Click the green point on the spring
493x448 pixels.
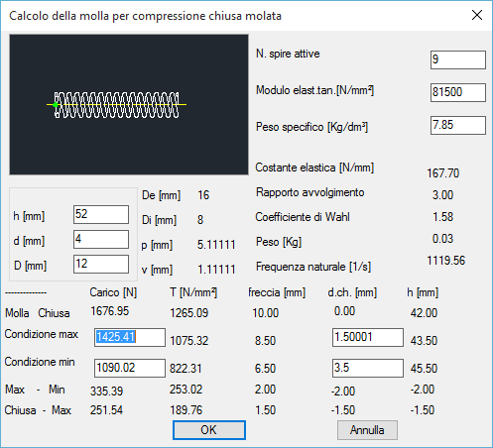(56, 105)
